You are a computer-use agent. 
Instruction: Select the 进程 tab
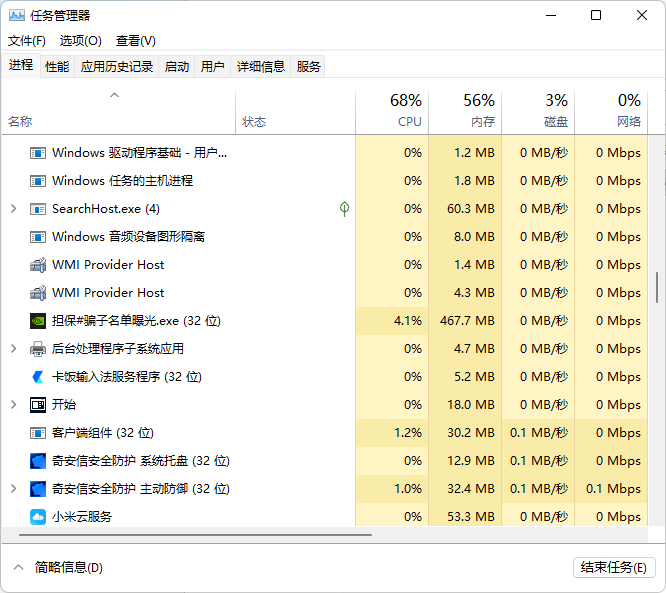pyautogui.click(x=21, y=65)
